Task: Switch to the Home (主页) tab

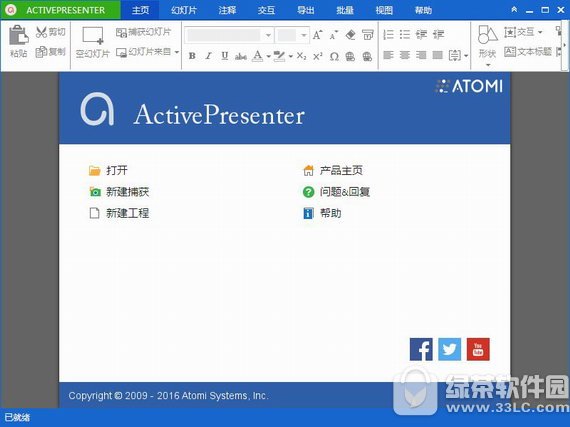Action: pyautogui.click(x=140, y=10)
